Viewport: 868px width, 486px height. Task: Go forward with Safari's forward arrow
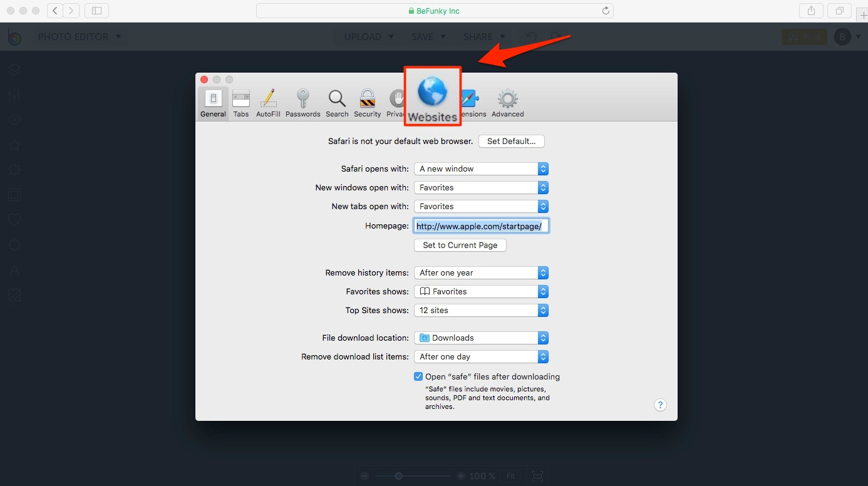(71, 11)
